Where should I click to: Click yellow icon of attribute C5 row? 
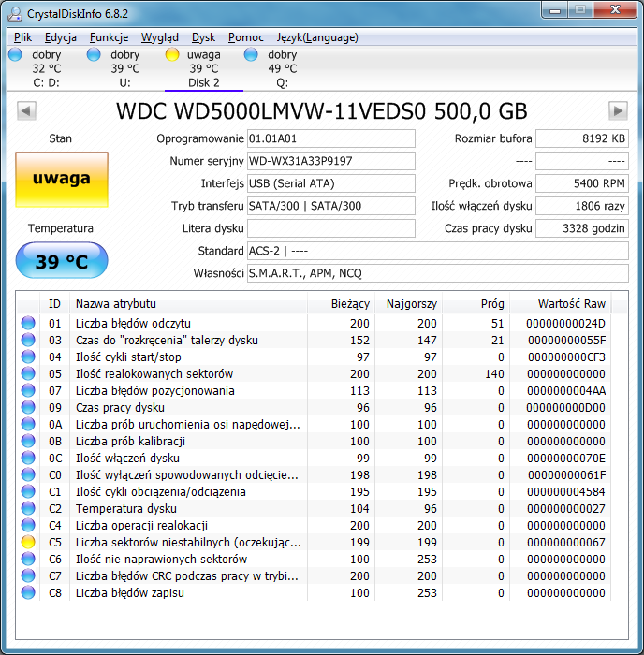point(28,543)
